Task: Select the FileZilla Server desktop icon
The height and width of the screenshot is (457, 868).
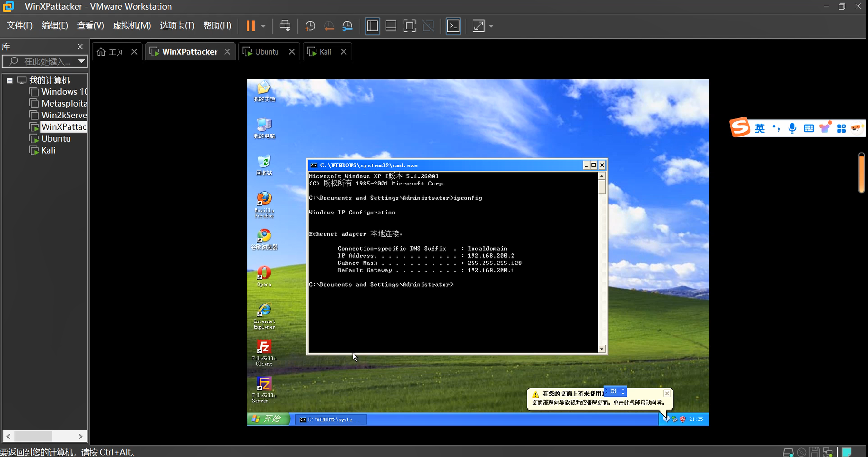Action: click(x=264, y=390)
